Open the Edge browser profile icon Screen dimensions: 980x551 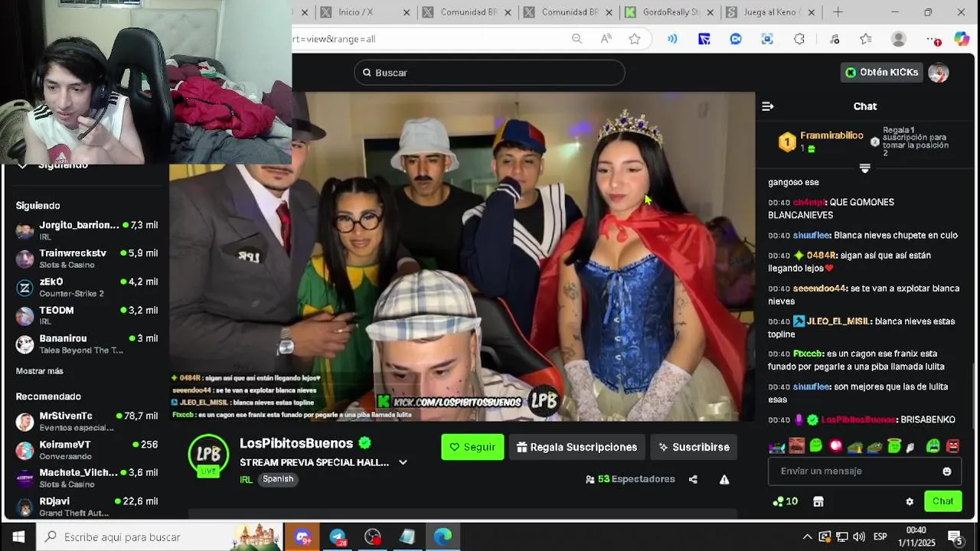(x=899, y=39)
